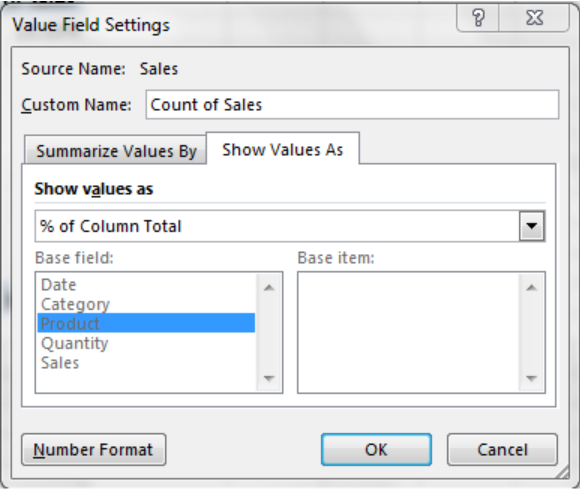Click inside the empty Base item list
580x491 pixels.
click(x=408, y=332)
